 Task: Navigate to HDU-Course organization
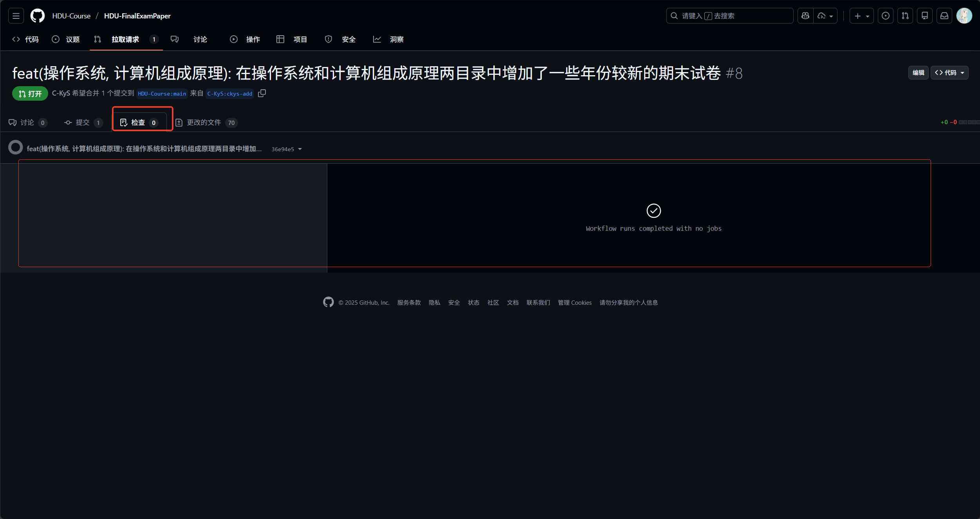(x=71, y=16)
